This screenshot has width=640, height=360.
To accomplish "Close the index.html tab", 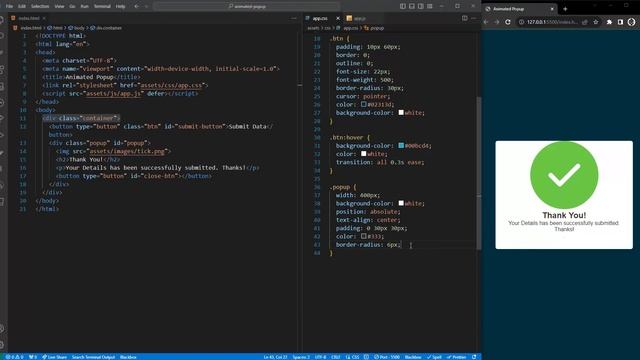I will pyautogui.click(x=44, y=18).
